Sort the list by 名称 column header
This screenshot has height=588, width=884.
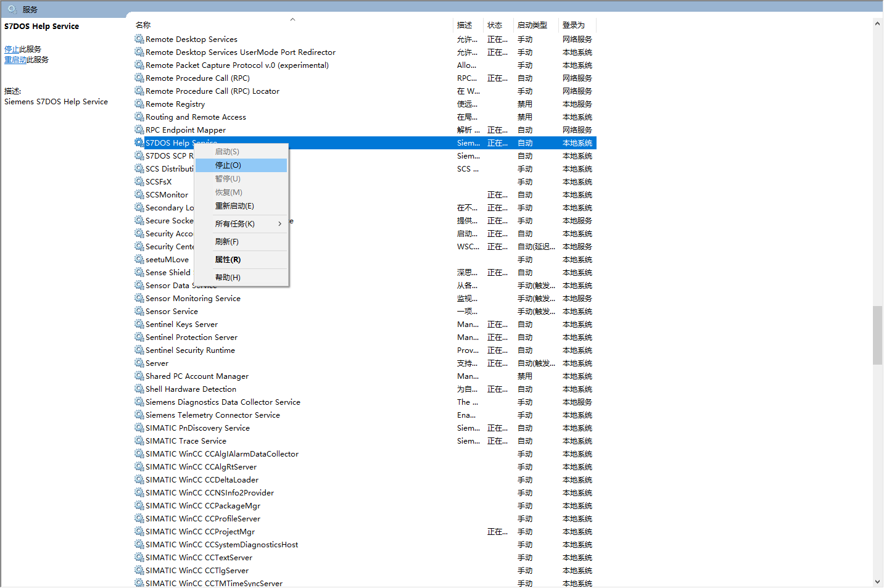click(x=143, y=25)
